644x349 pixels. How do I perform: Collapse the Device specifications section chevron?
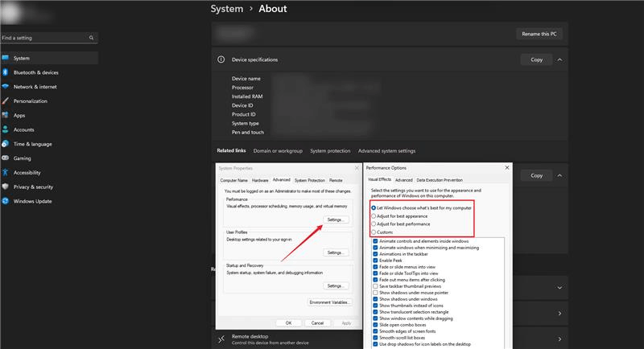pyautogui.click(x=559, y=60)
